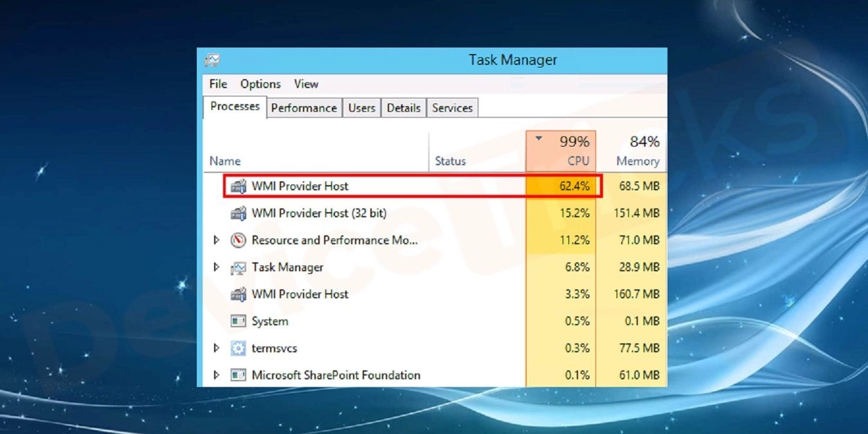Click the System process icon
The height and width of the screenshot is (434, 868).
click(237, 321)
